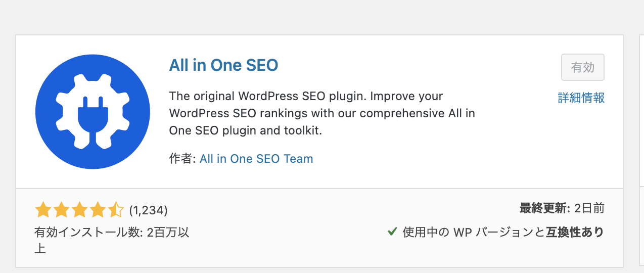
Task: Click the third yellow rating star
Action: click(79, 209)
